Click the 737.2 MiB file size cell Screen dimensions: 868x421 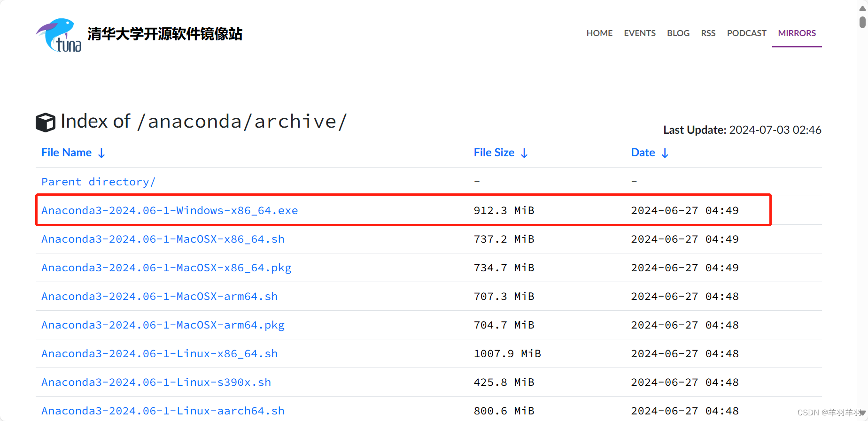[504, 239]
